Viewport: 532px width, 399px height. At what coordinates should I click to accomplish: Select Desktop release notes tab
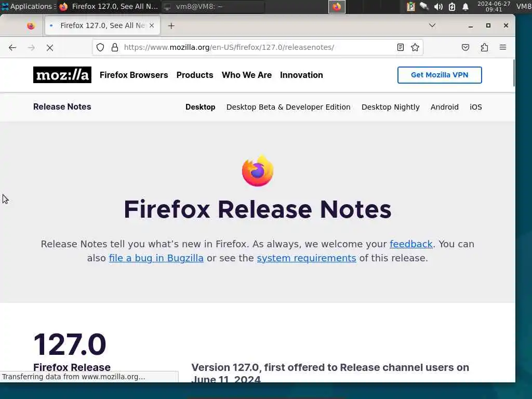pos(200,107)
